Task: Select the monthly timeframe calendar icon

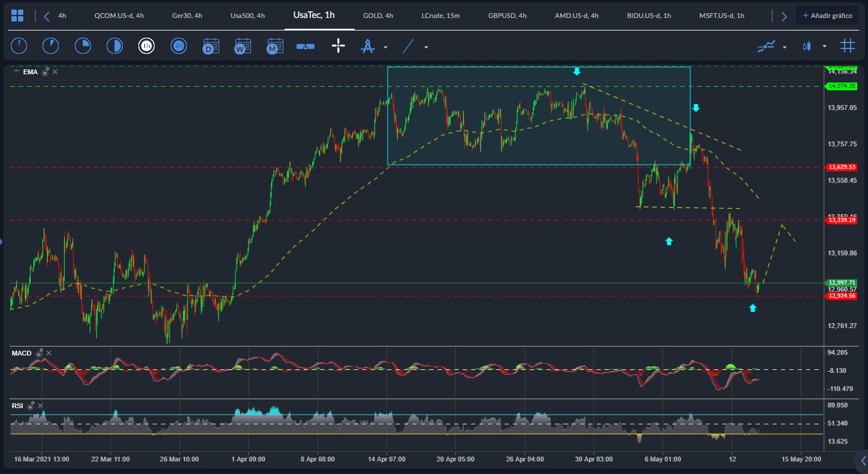Action: pos(275,46)
